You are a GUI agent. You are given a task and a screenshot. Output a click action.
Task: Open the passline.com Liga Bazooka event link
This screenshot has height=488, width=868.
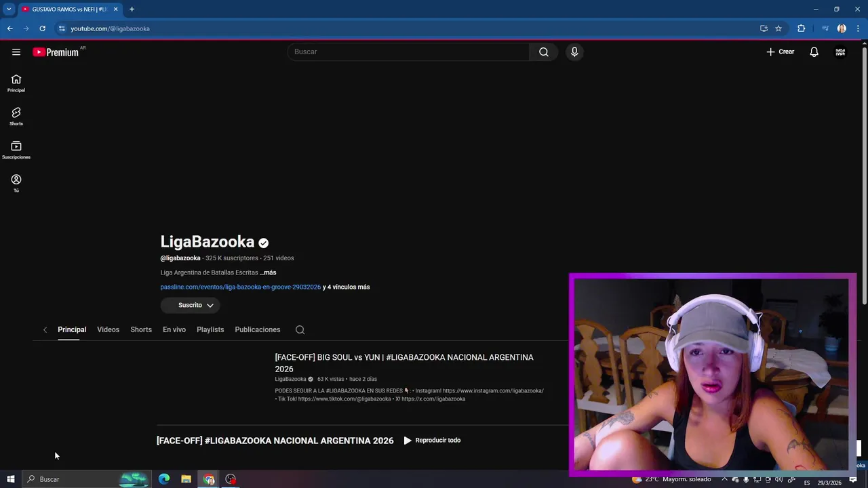[x=240, y=287]
